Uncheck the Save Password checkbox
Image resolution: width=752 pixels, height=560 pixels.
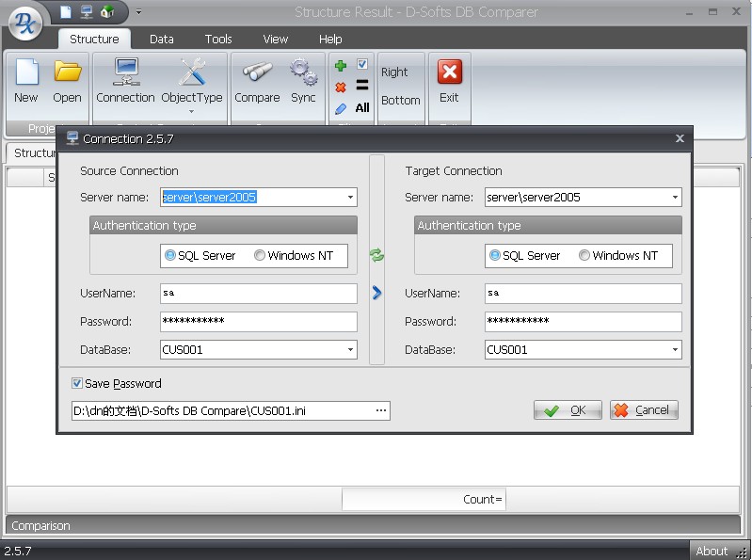click(x=77, y=384)
